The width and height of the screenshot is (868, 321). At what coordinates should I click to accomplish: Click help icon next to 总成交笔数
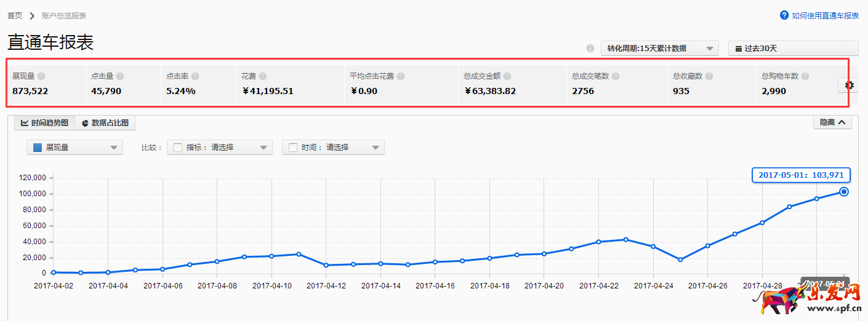click(616, 76)
